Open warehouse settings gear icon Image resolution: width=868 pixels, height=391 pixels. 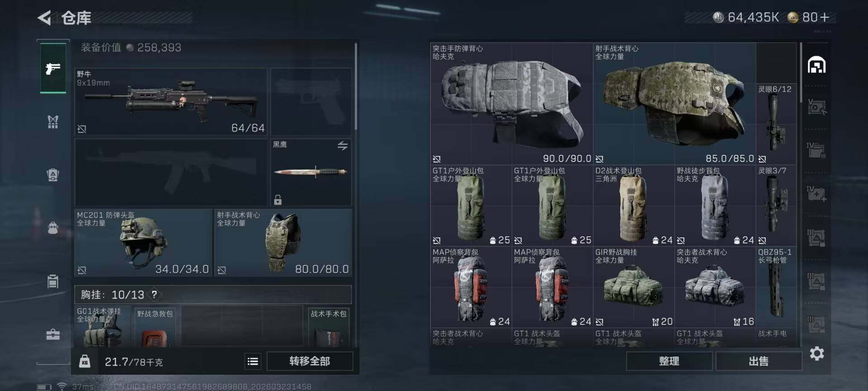point(816,353)
